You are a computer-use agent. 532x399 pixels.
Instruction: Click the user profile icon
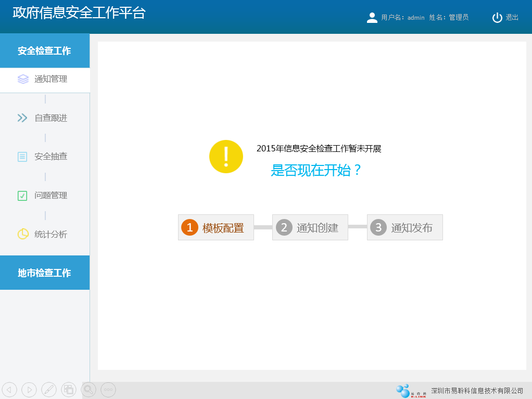click(372, 18)
